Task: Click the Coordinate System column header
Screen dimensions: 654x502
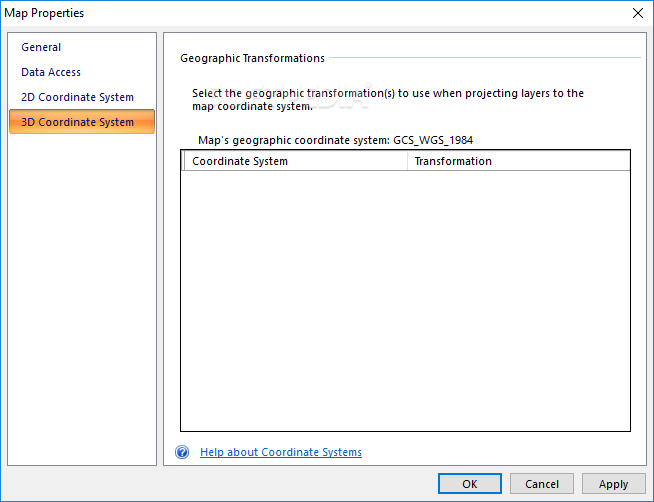Action: pos(295,161)
